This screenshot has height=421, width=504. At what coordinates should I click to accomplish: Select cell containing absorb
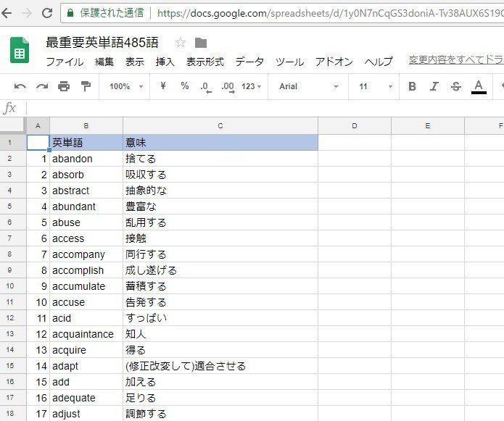[x=86, y=175]
